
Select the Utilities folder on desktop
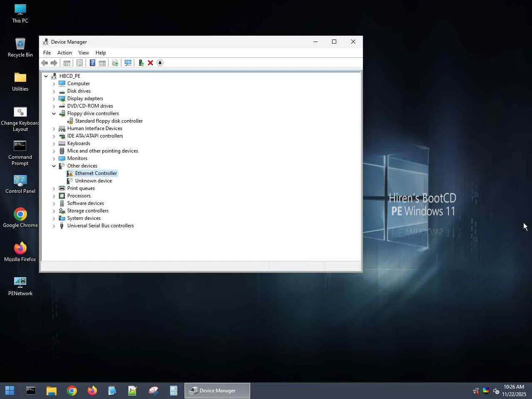tap(20, 81)
